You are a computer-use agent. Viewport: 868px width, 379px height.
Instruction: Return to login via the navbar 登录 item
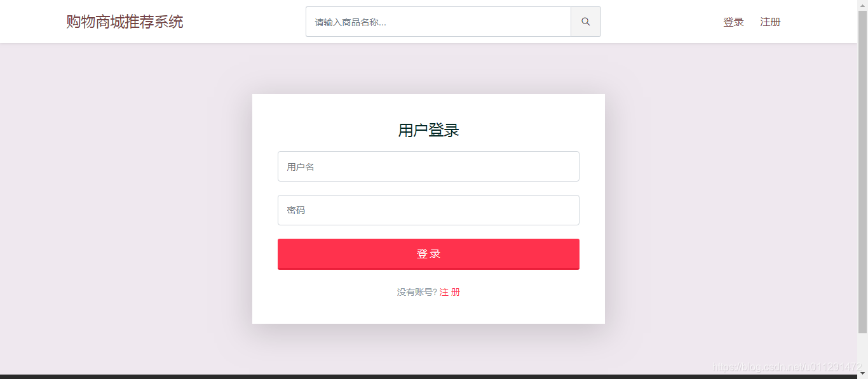pos(733,21)
